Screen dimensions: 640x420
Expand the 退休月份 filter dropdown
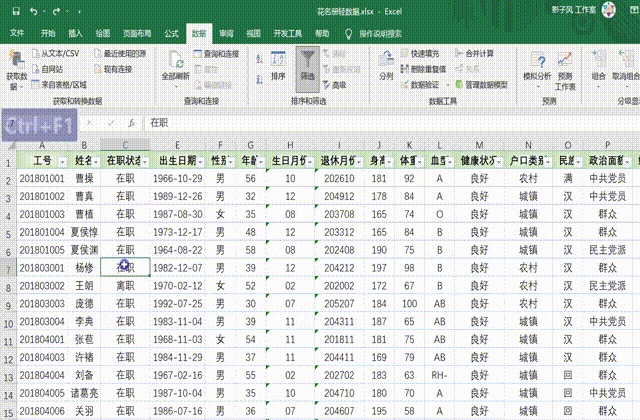pos(359,162)
